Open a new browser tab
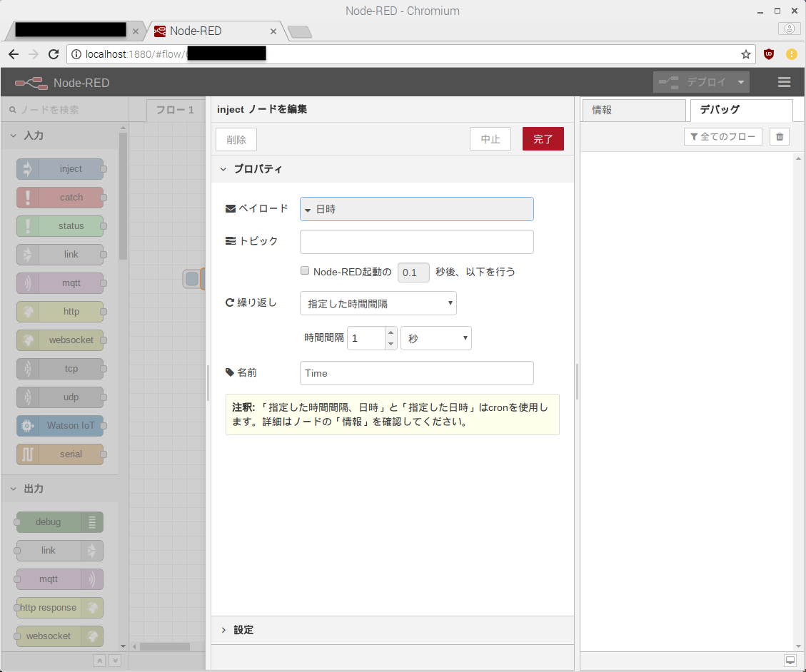The image size is (806, 672). click(300, 32)
